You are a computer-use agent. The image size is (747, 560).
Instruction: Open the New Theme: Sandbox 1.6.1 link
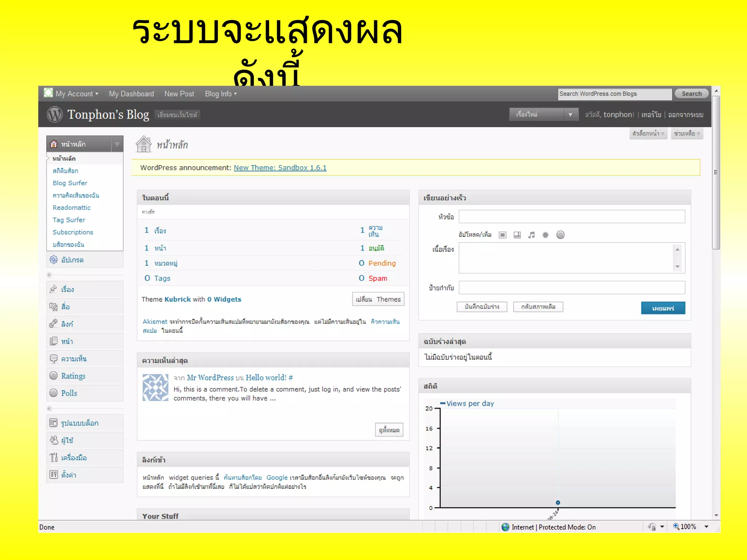pos(280,167)
